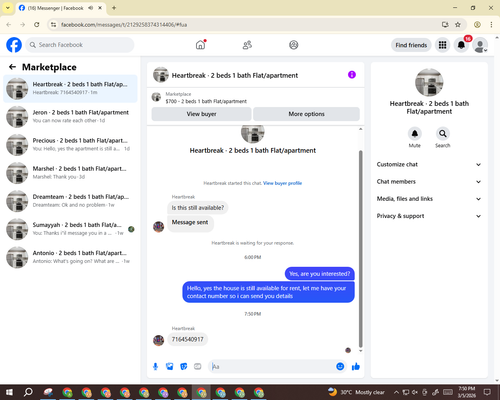The width and height of the screenshot is (500, 400).
Task: Open Windows taskbar search
Action: tap(28, 392)
